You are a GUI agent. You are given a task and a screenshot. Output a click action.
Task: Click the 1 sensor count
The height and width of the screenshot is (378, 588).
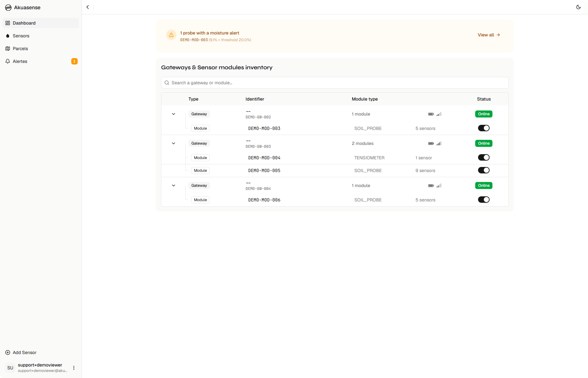click(x=423, y=158)
